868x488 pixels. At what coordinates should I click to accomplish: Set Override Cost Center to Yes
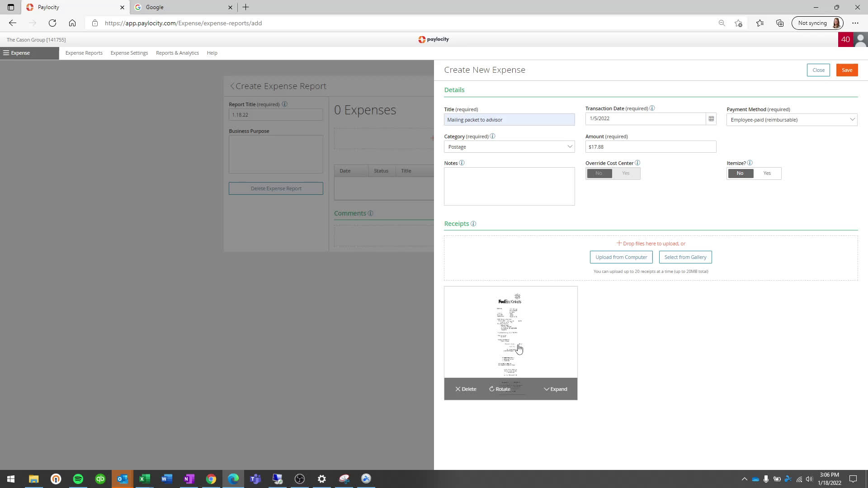tap(626, 173)
